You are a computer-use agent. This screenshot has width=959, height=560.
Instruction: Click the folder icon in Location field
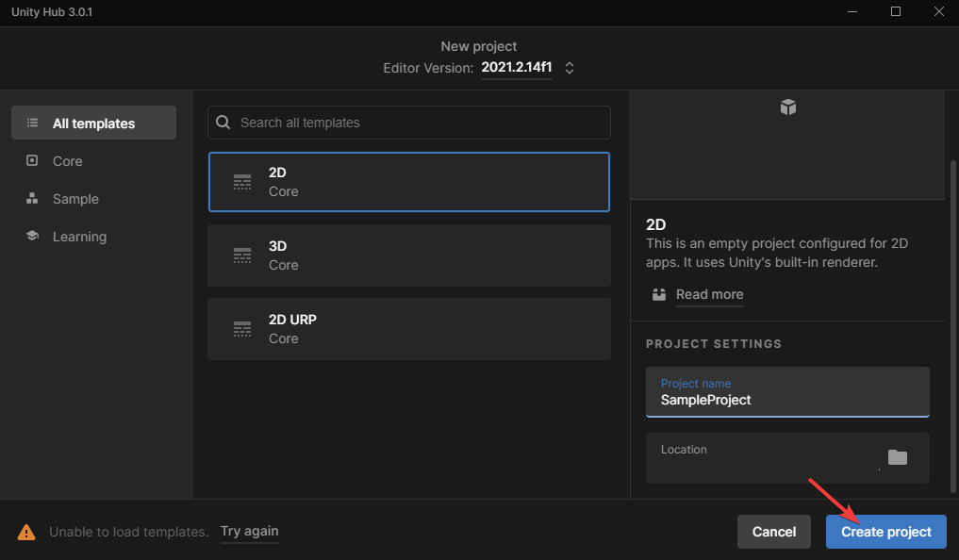[x=897, y=456]
